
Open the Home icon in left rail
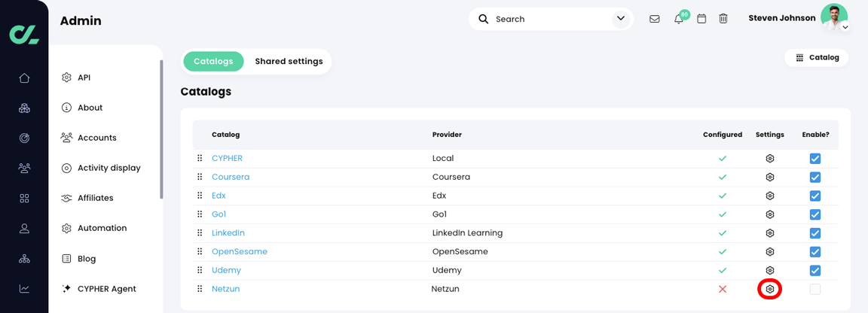tap(24, 78)
